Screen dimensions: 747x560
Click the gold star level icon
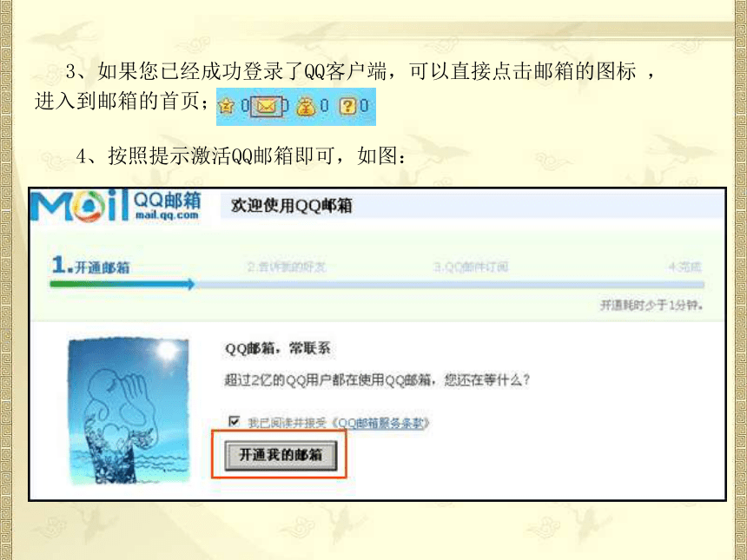(x=227, y=106)
